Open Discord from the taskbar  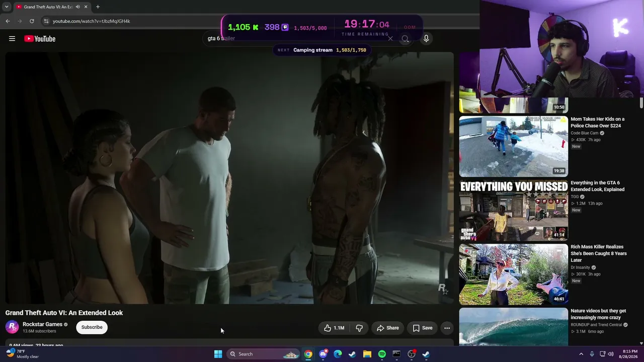[x=323, y=354]
